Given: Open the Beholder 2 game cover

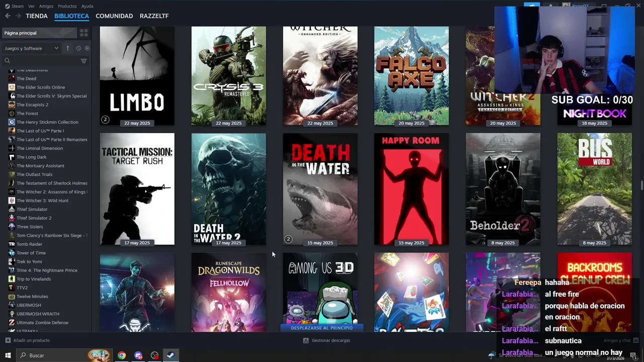Looking at the screenshot, I should 503,189.
